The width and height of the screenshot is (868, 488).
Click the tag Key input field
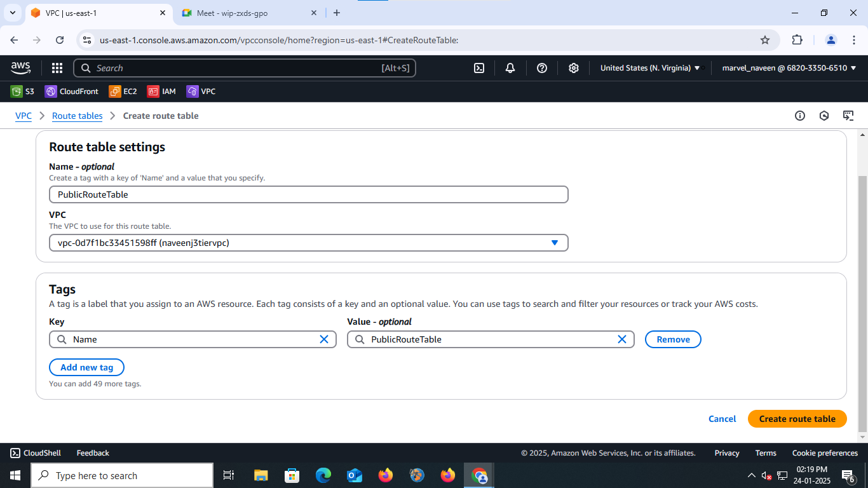point(193,339)
